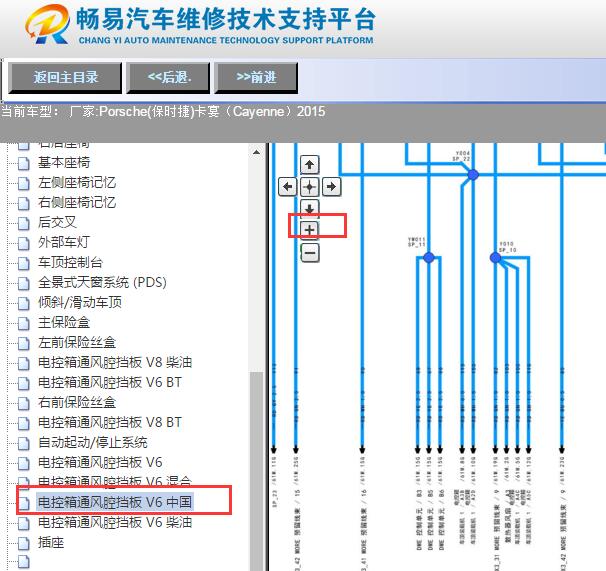The width and height of the screenshot is (606, 571).
Task: Select 电控箱通风腔挡板 V8 柴油
Action: point(115,363)
